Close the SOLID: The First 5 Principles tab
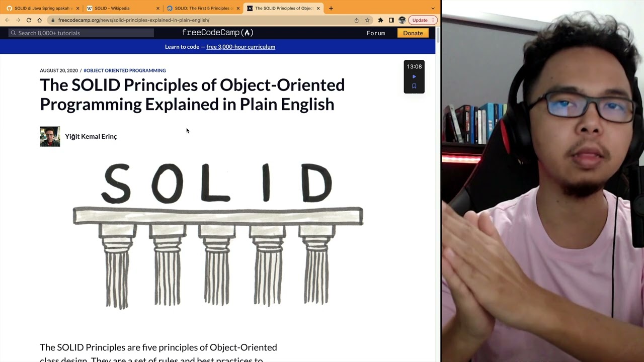Image resolution: width=644 pixels, height=362 pixels. [x=238, y=8]
